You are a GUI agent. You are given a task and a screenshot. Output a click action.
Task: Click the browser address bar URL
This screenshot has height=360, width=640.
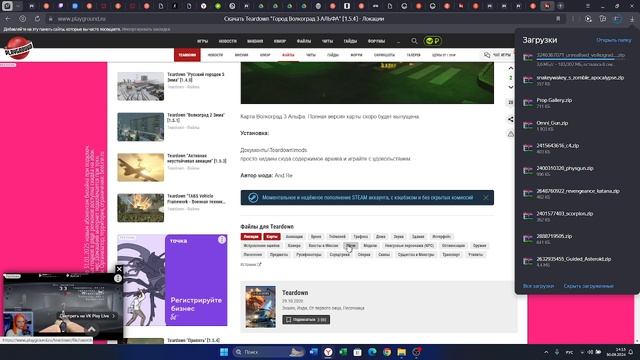81,19
